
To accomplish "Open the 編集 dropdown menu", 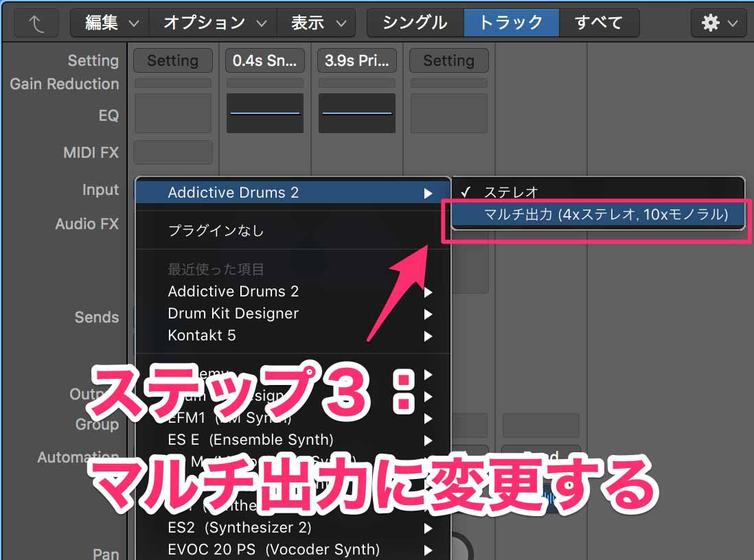I will coord(110,23).
